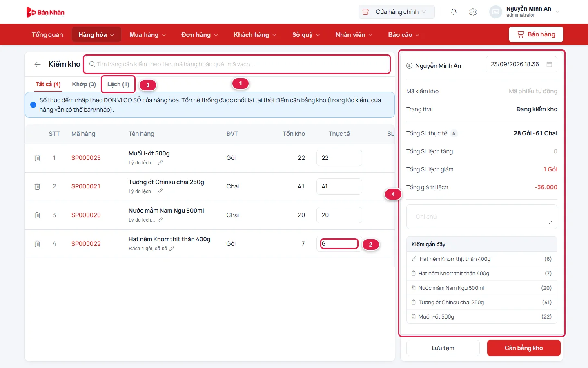
Task: Edit variance reason for Muối i-ốt 500g
Action: click(x=160, y=163)
